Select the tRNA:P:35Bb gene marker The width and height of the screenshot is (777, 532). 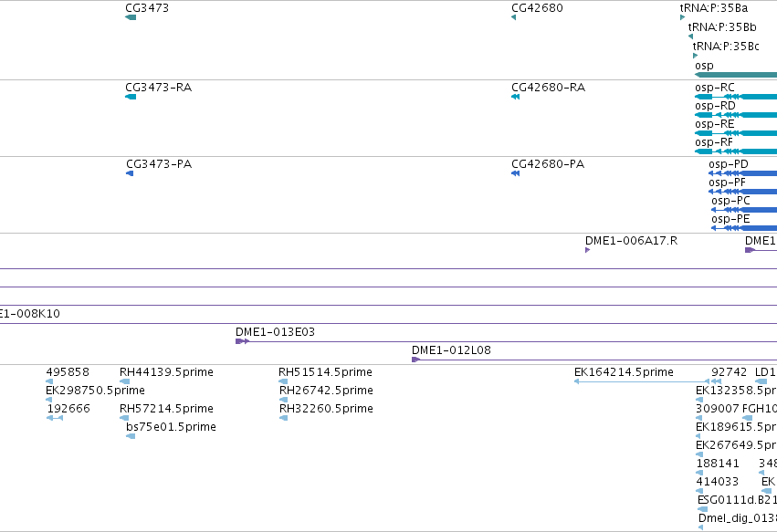click(691, 37)
